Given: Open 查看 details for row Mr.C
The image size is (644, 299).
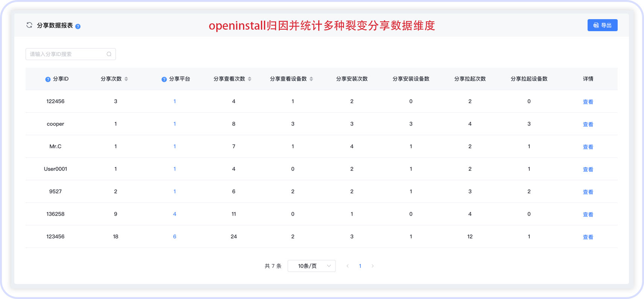Looking at the screenshot, I should (588, 147).
